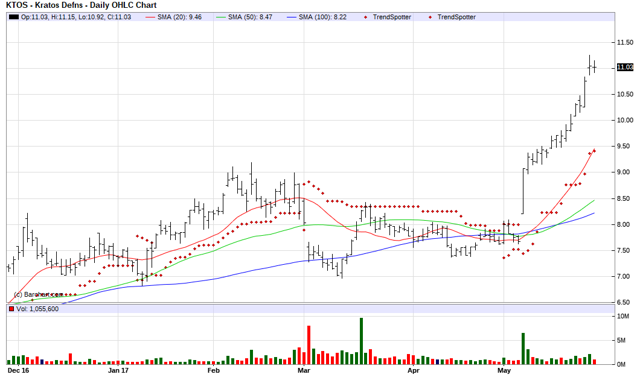Click the SMA (100): 8.22 label

coord(322,17)
